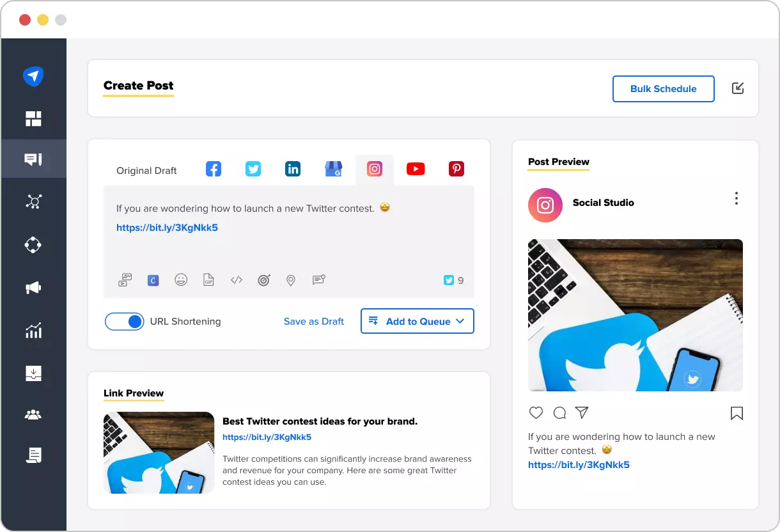780x532 pixels.
Task: Click the comment bubble icon in Post Preview
Action: (559, 413)
